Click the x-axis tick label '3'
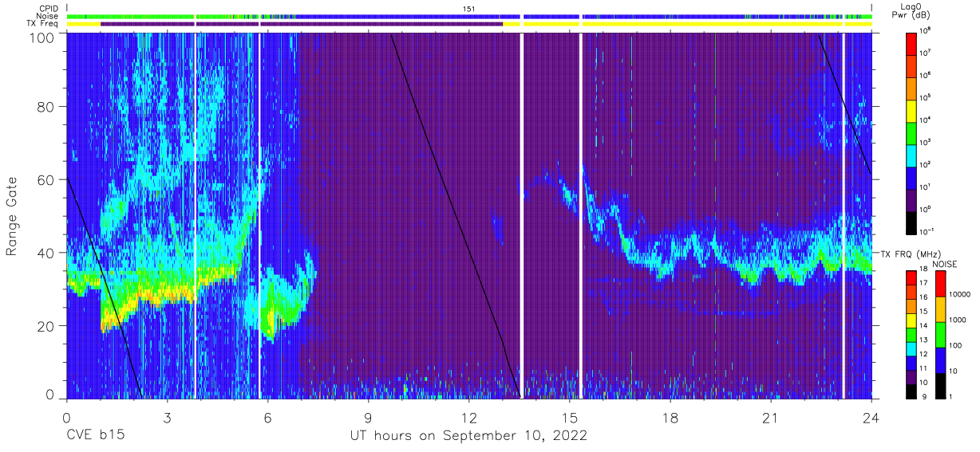 point(167,417)
